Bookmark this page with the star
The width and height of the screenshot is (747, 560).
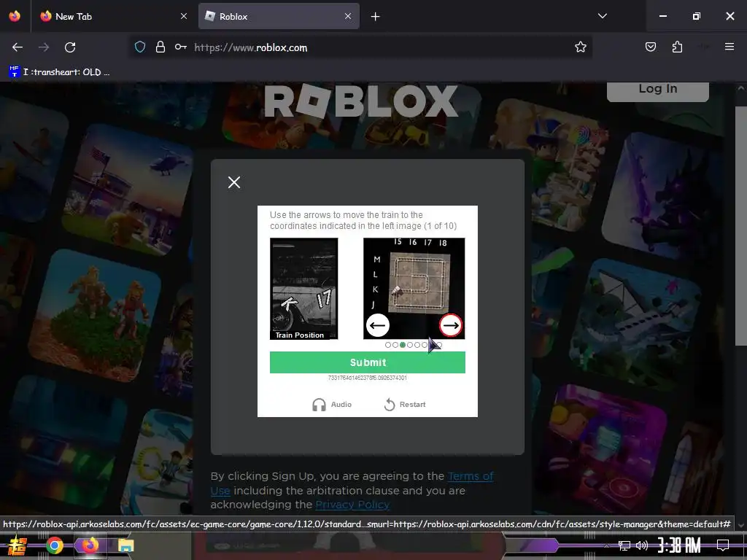[580, 47]
